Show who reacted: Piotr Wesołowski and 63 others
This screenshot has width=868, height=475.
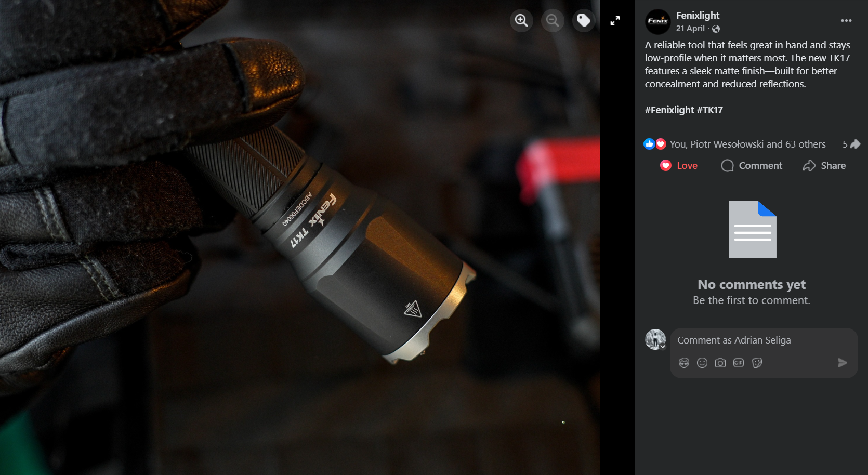coord(747,144)
